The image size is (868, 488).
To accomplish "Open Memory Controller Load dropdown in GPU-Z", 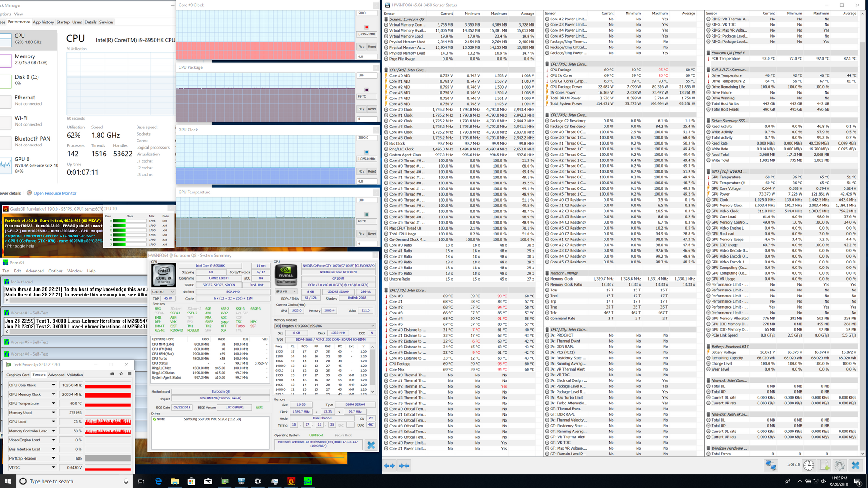I will pos(53,431).
